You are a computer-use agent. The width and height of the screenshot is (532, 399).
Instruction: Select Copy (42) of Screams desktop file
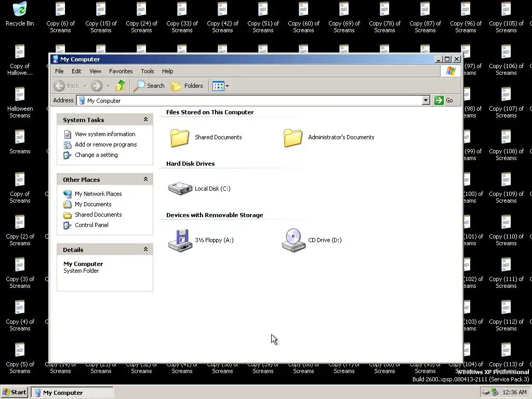[222, 17]
